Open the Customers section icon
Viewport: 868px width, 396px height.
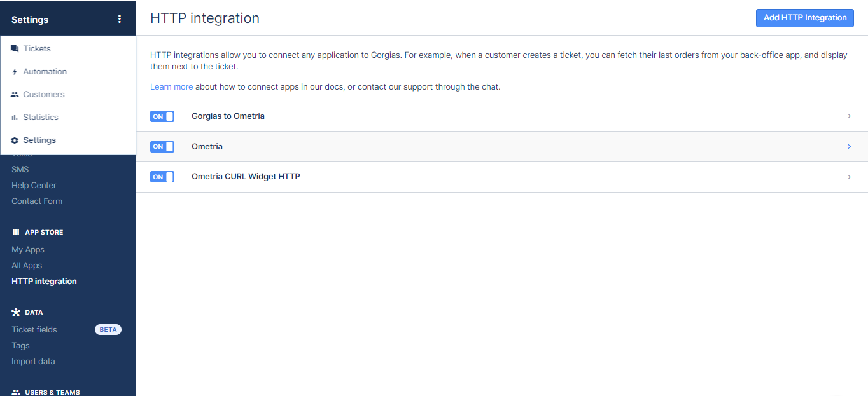click(14, 93)
